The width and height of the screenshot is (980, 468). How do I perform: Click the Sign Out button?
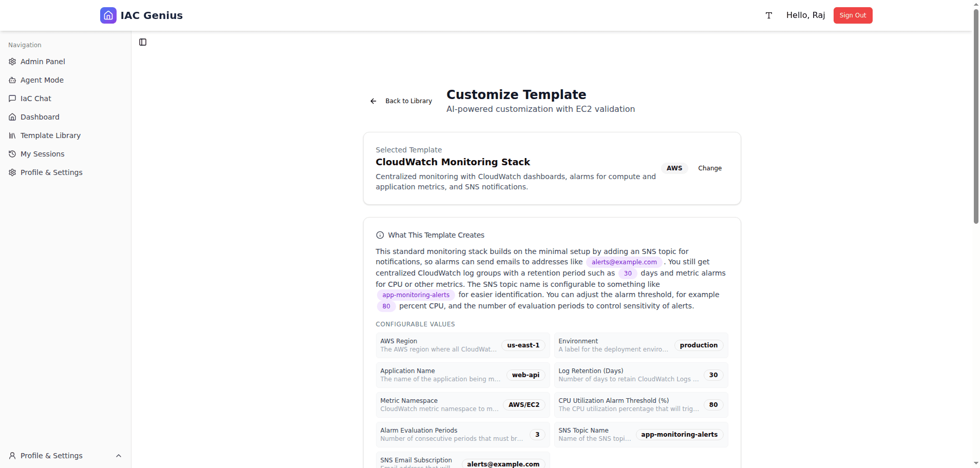[x=853, y=15]
